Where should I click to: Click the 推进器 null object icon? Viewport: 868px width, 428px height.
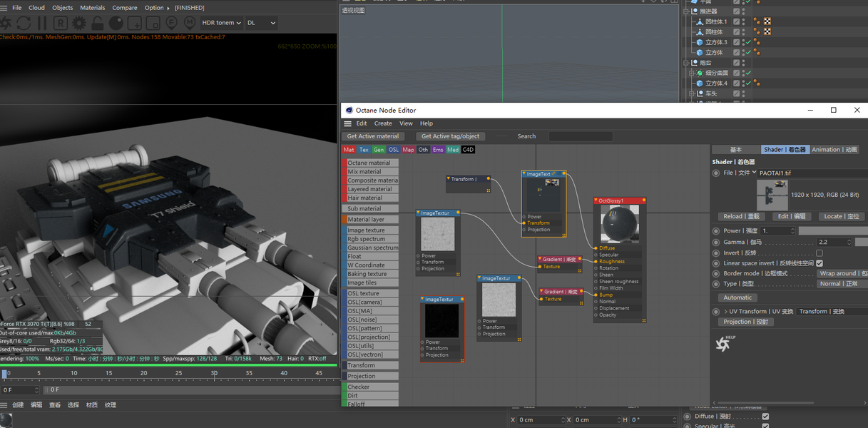click(x=693, y=11)
